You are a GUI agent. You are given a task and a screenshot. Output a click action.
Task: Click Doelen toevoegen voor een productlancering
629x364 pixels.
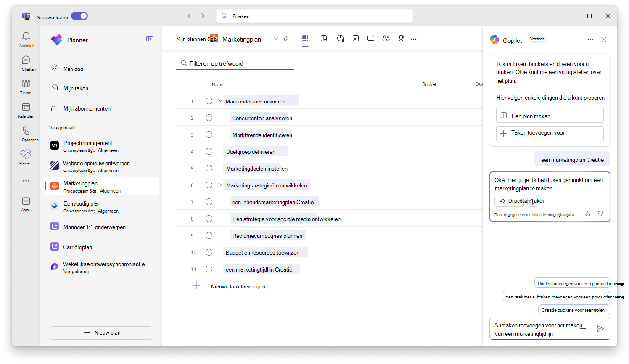coord(572,283)
